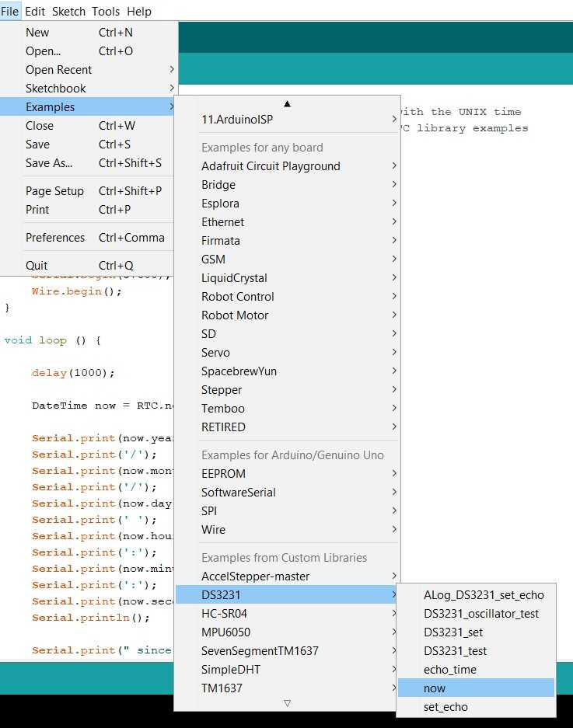Choose ALog_DS3231_set_echo from the DS3231 submenu
573x728 pixels.
point(483,595)
